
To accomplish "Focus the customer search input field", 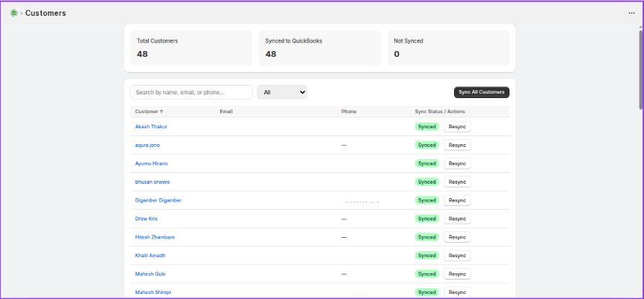I will click(191, 92).
